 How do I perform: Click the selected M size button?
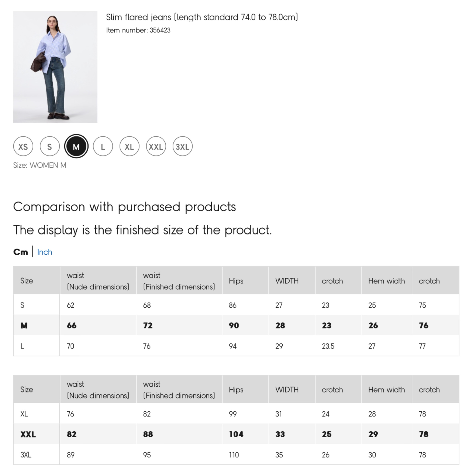(x=76, y=147)
